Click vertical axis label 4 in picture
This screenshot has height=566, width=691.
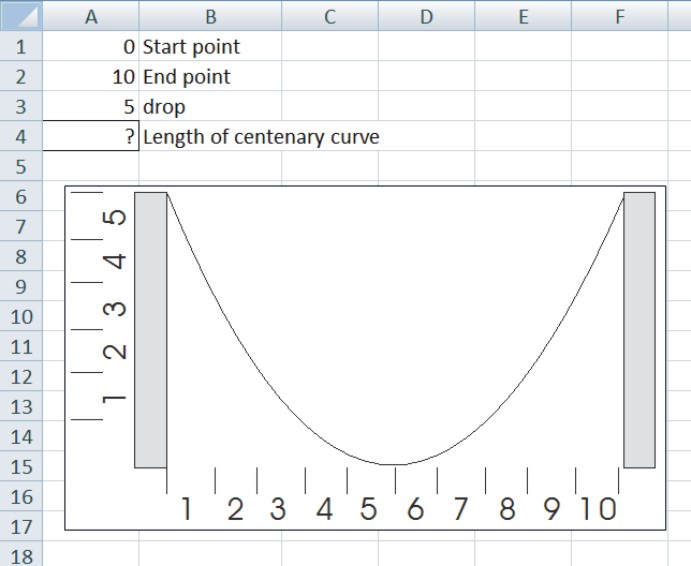pyautogui.click(x=115, y=261)
